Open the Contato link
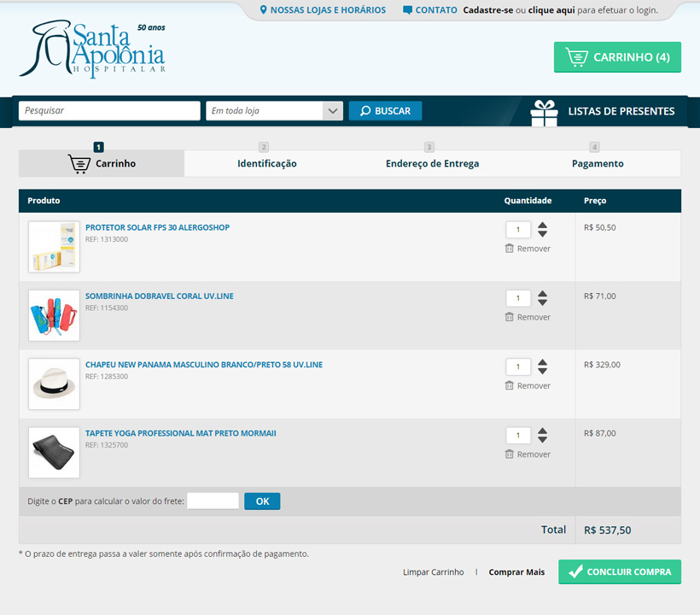 (x=430, y=10)
